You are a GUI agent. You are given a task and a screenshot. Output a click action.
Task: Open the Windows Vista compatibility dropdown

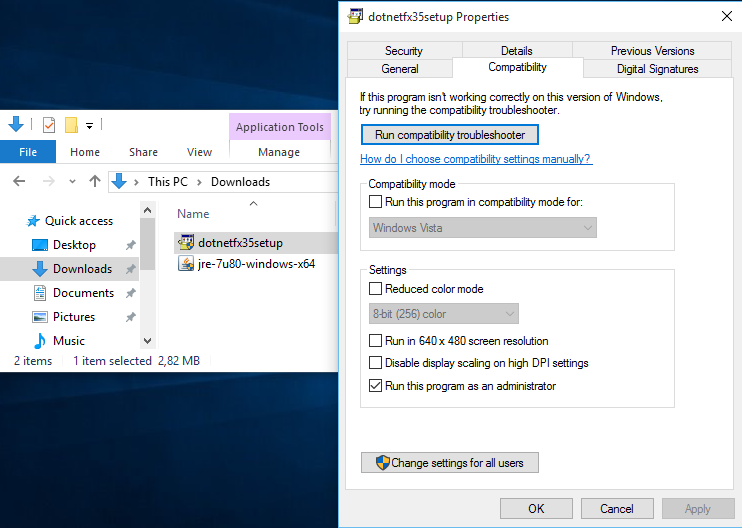pos(483,228)
